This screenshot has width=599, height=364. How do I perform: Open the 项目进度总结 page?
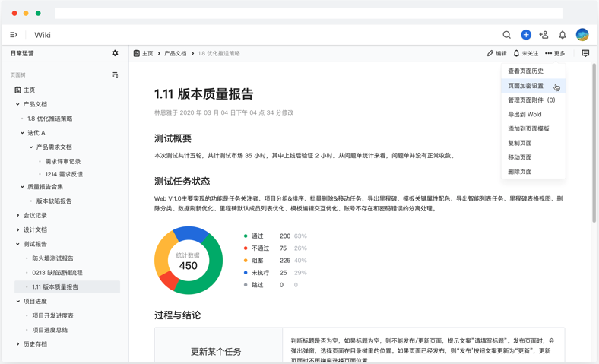[x=50, y=330]
